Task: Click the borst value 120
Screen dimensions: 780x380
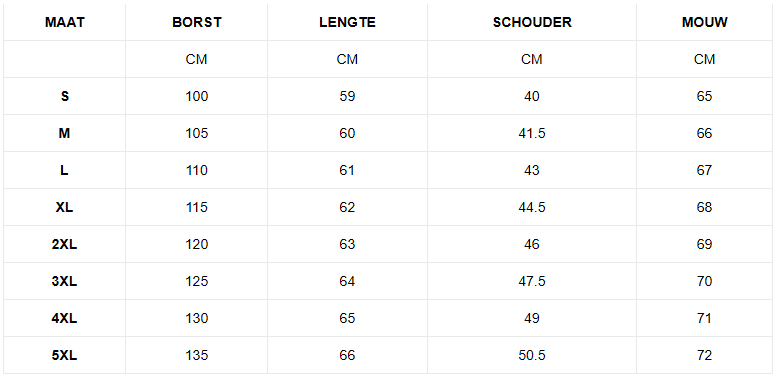Action: [197, 244]
